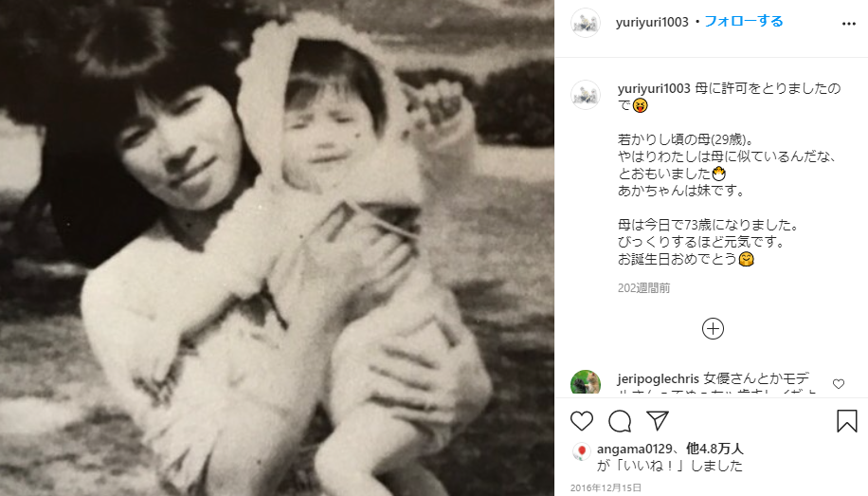Open the yuriyuri1003 username in the header

click(652, 22)
